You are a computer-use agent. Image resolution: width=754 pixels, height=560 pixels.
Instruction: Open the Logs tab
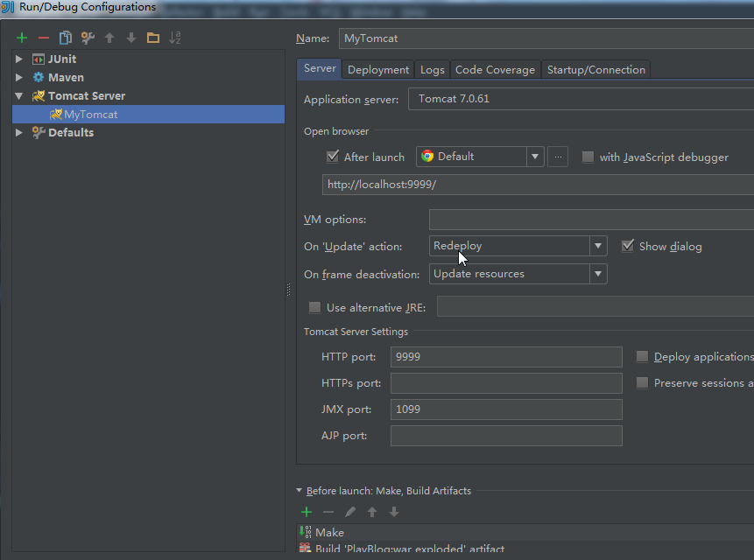point(433,70)
